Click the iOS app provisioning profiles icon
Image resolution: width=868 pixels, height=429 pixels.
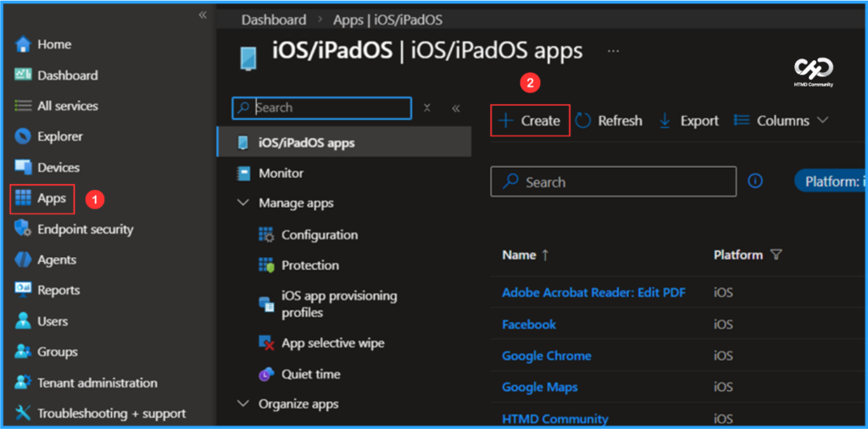pos(266,304)
